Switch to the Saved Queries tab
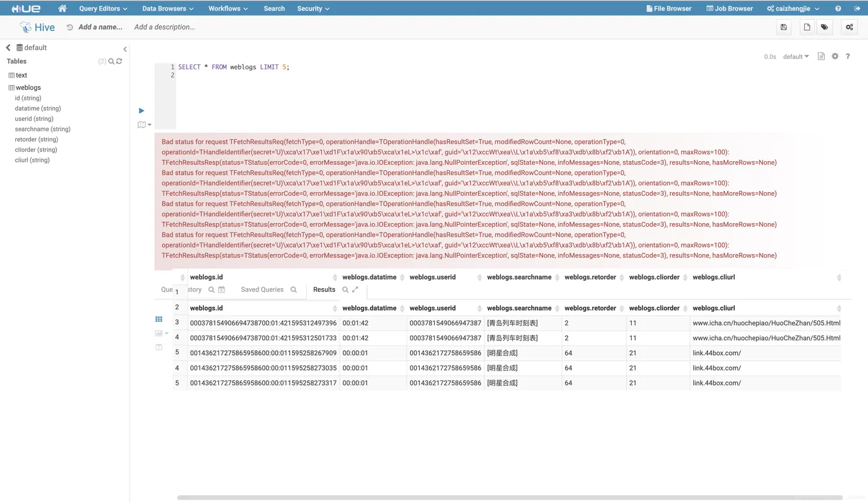This screenshot has width=868, height=502. [x=262, y=289]
